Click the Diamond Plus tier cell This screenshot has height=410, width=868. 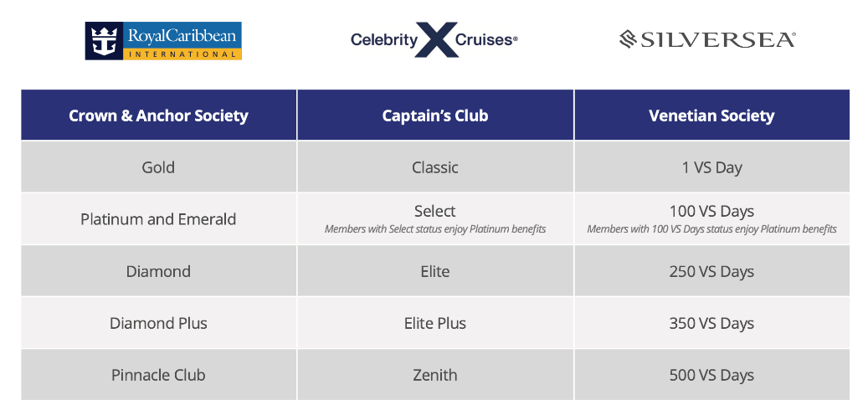pos(159,323)
